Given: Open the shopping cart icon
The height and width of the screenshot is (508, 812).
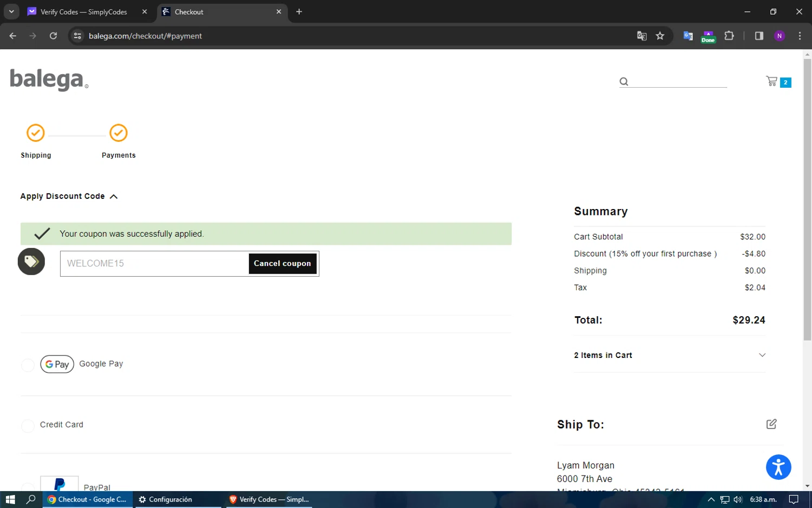Looking at the screenshot, I should pos(771,81).
